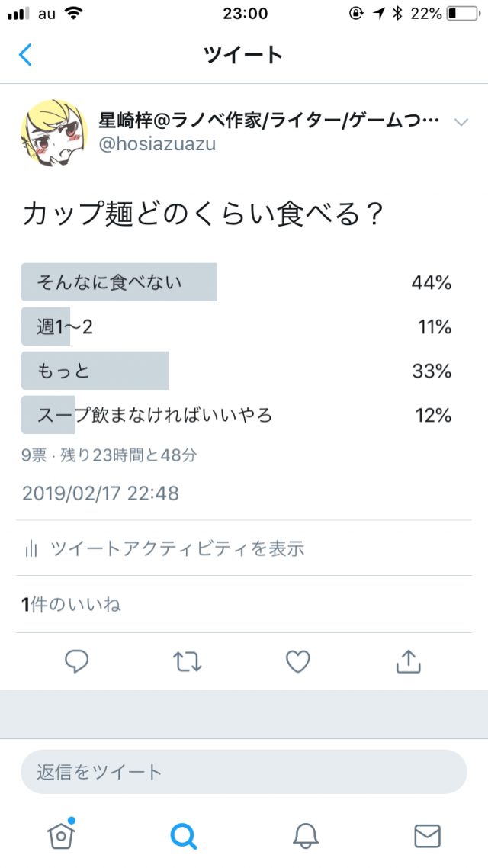Expand the tweet options chevron
Viewport: 488px width, 868px height.
(461, 122)
